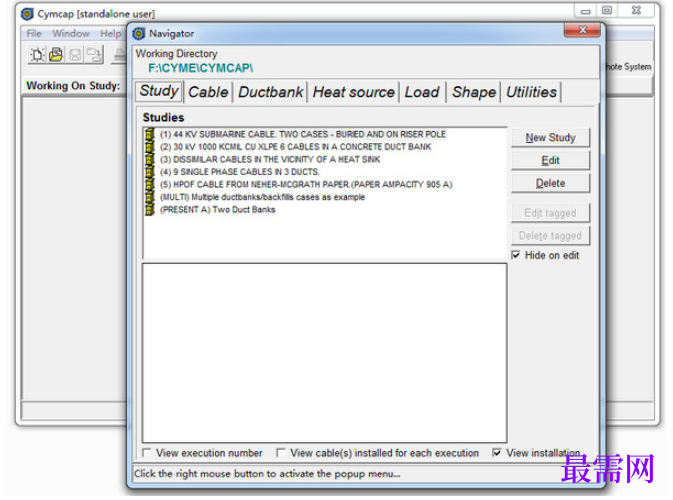Click the icon beside study (1) 44 KV SUBMARINE CABLE

[x=149, y=134]
